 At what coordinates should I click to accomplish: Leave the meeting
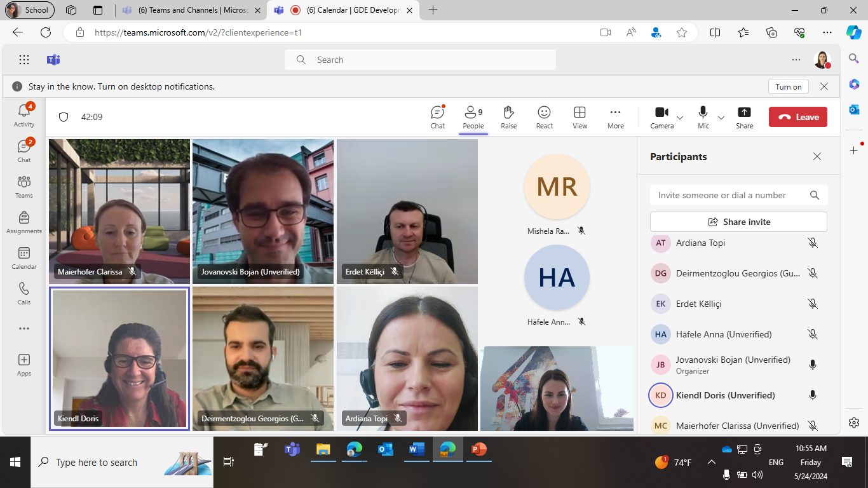click(x=798, y=117)
